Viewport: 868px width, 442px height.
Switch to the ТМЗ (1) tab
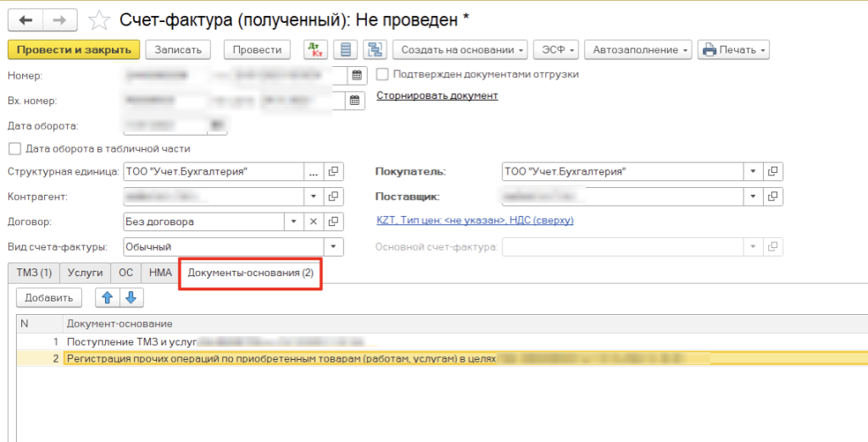34,273
